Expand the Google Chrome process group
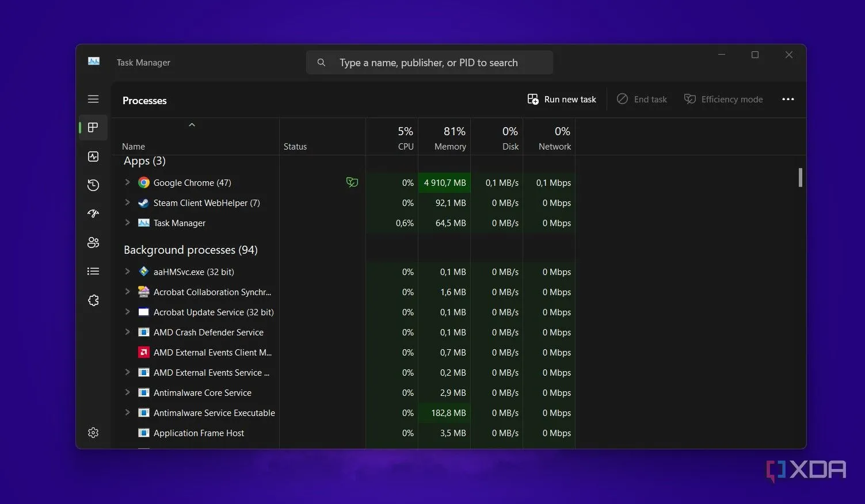Screen dimensions: 865x504 pos(127,182)
